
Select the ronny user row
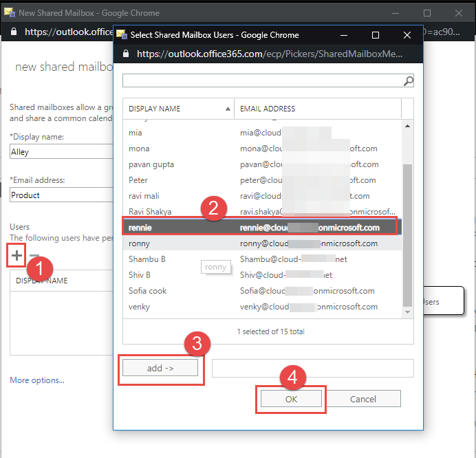pos(262,243)
